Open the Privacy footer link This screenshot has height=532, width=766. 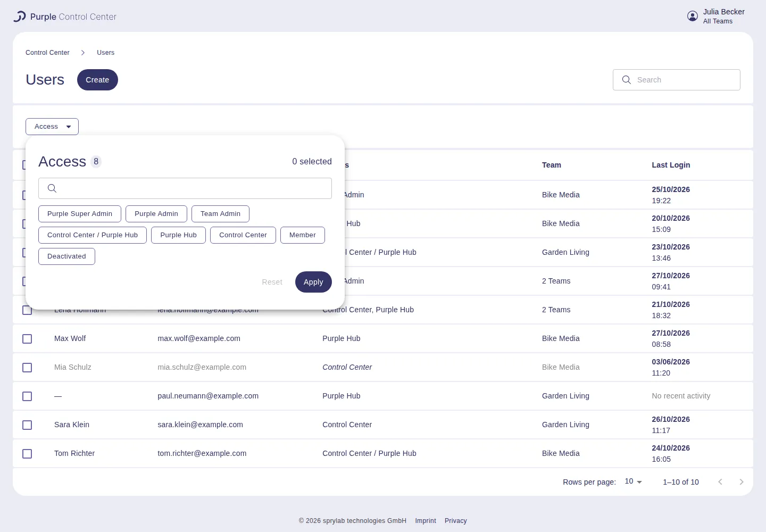click(456, 521)
